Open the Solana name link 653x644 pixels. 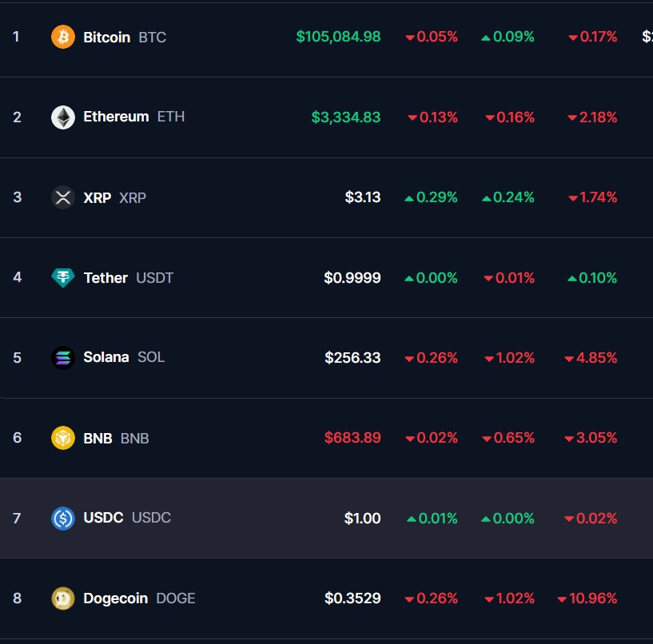click(106, 357)
